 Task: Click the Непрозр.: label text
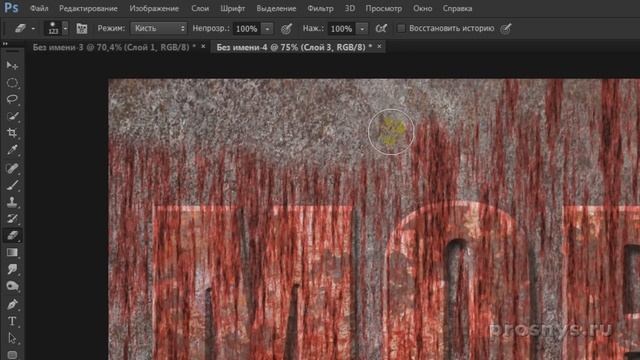(x=211, y=29)
